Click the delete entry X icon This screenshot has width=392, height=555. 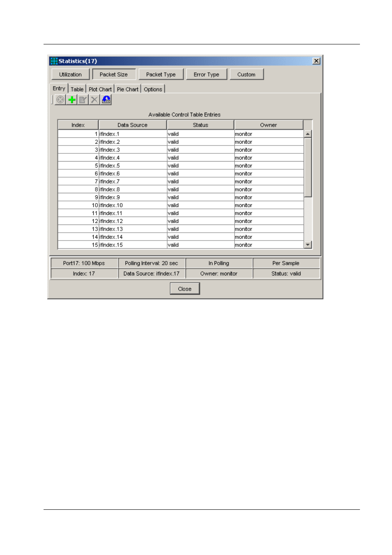95,99
